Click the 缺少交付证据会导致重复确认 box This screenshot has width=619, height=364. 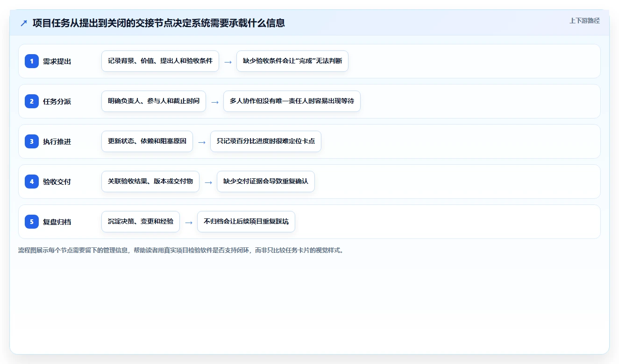[266, 182]
